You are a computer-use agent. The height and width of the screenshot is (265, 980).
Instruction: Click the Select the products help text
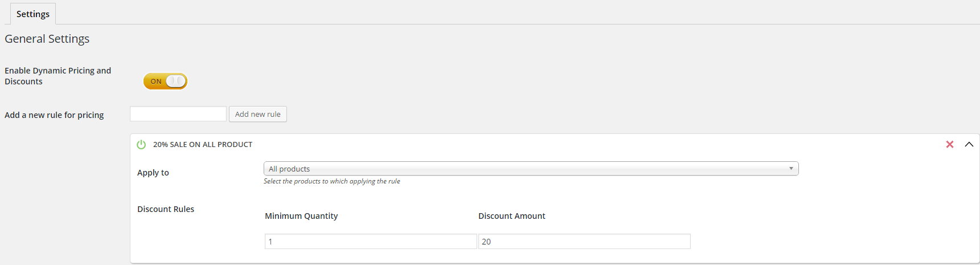pos(332,181)
